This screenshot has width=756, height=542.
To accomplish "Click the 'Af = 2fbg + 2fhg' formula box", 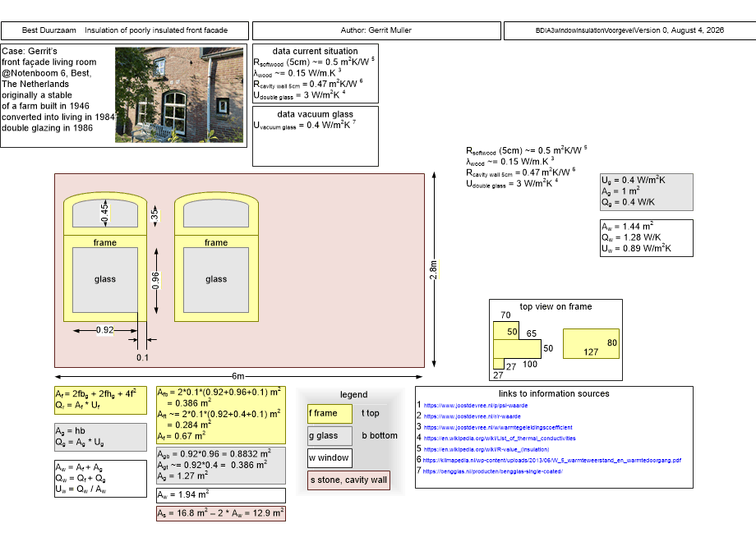I will [101, 401].
